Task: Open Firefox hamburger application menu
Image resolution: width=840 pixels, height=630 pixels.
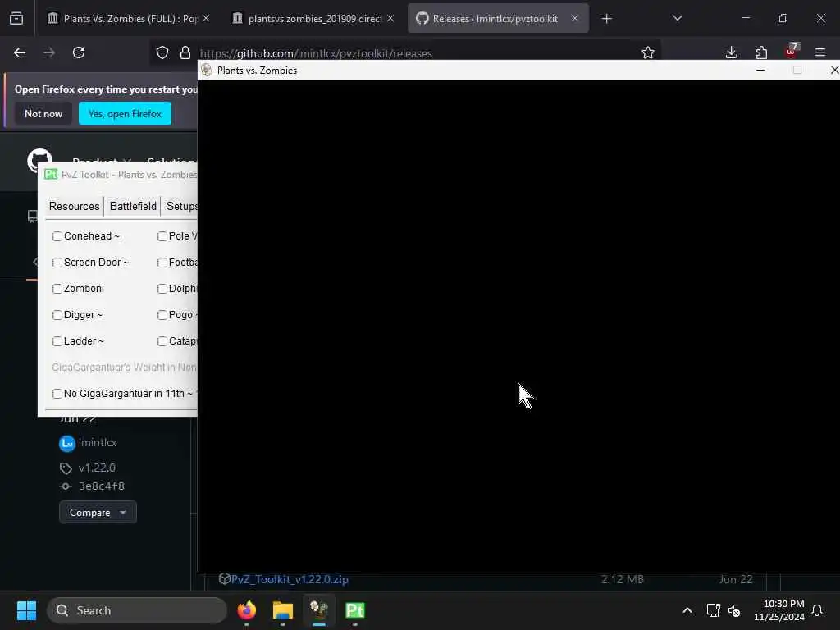Action: (x=820, y=52)
